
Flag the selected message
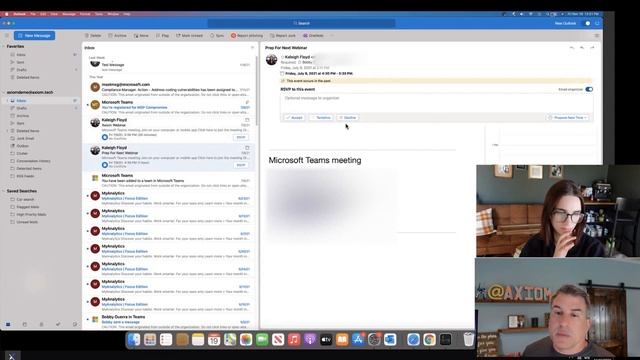(162, 36)
